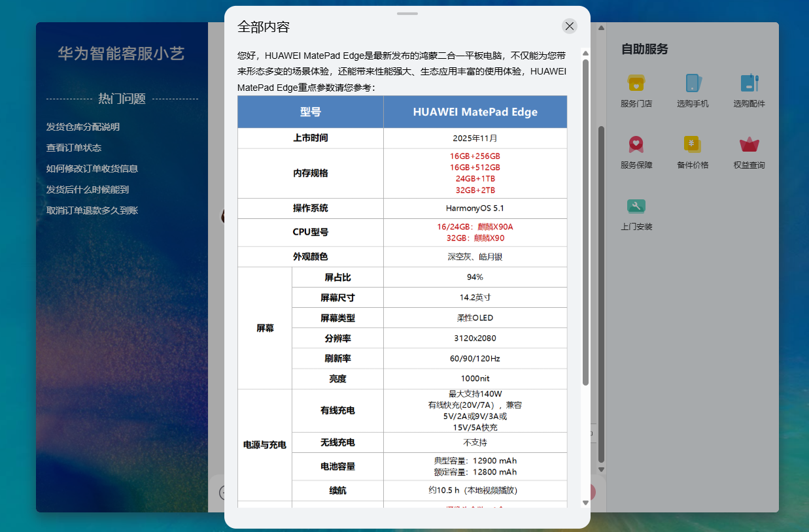Open the 备件价格 spare parts price icon
809x532 pixels.
pos(693,145)
